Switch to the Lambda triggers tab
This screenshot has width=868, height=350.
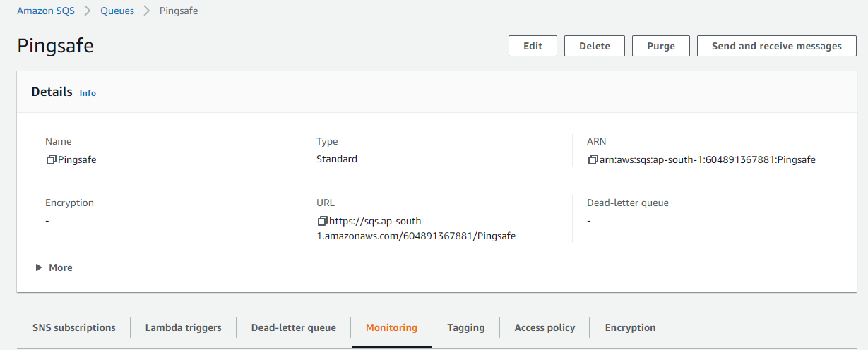coord(183,327)
